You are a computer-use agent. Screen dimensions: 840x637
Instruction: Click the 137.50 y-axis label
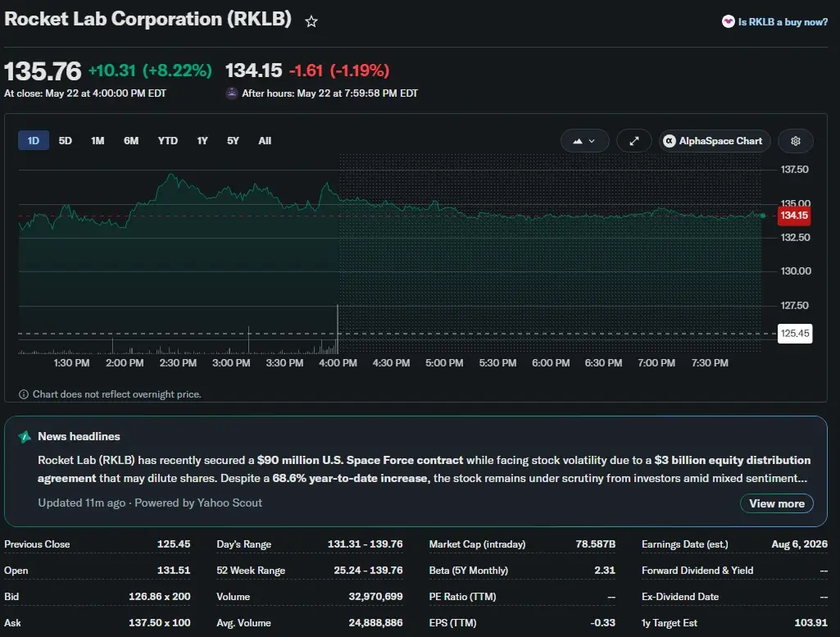click(794, 170)
